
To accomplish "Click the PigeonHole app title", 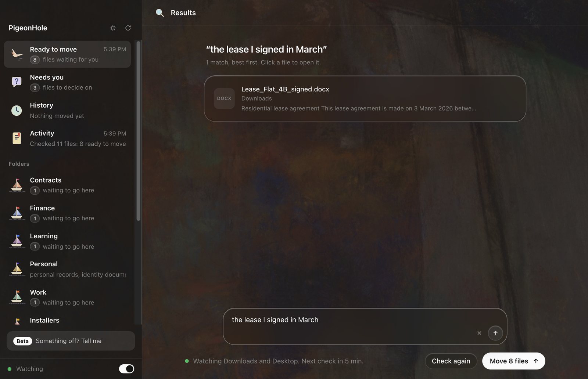I will pos(28,28).
